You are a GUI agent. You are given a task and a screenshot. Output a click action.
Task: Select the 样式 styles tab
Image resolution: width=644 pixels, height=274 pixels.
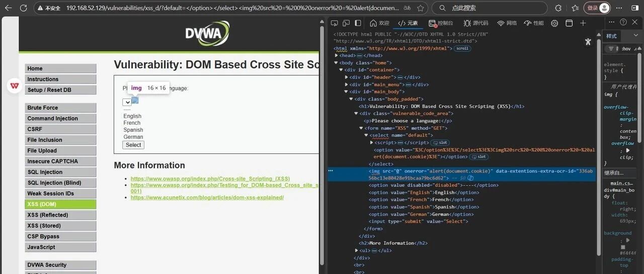[x=611, y=36]
